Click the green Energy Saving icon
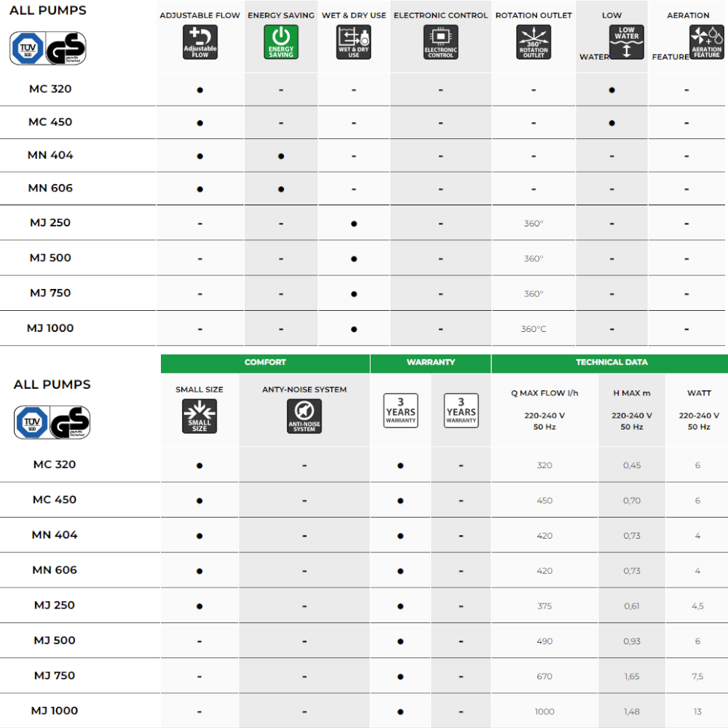The height and width of the screenshot is (728, 728). click(281, 42)
